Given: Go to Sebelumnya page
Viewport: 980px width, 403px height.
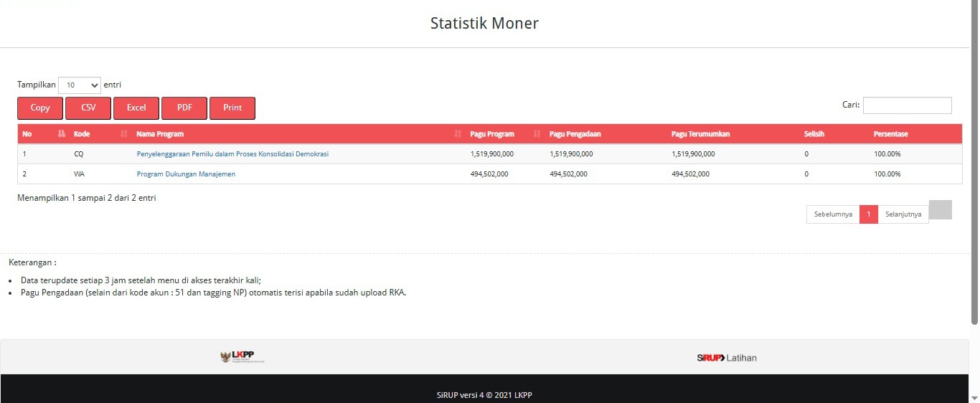Looking at the screenshot, I should 833,214.
